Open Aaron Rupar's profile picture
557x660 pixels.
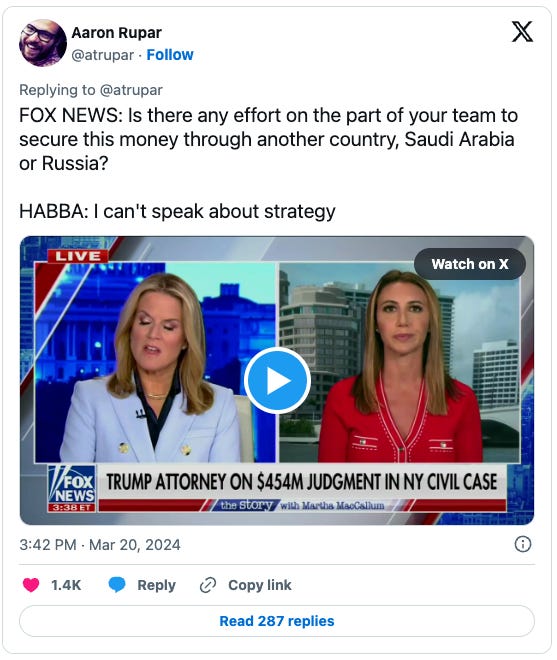click(43, 43)
